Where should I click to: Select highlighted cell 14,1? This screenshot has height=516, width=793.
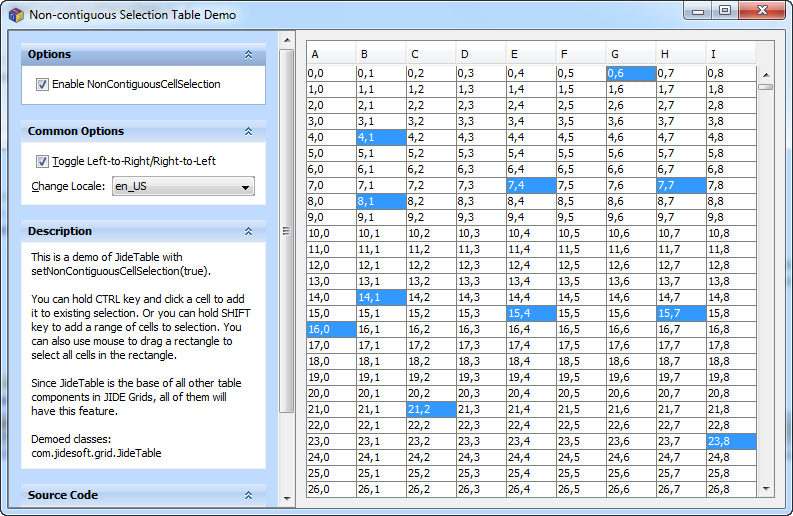click(381, 297)
